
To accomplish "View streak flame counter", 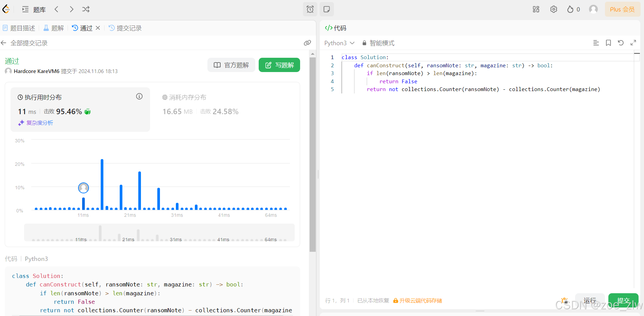I will [574, 9].
